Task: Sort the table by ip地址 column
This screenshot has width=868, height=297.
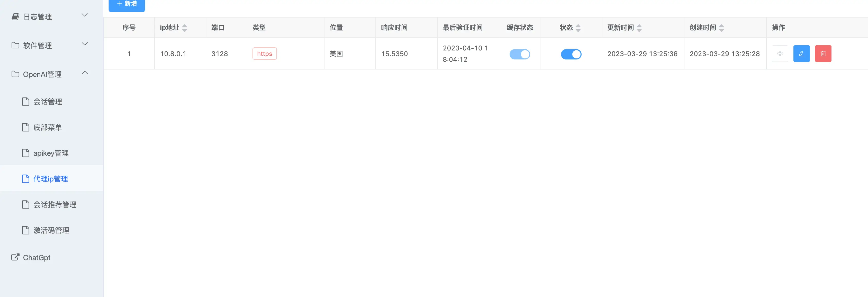Action: pyautogui.click(x=184, y=28)
